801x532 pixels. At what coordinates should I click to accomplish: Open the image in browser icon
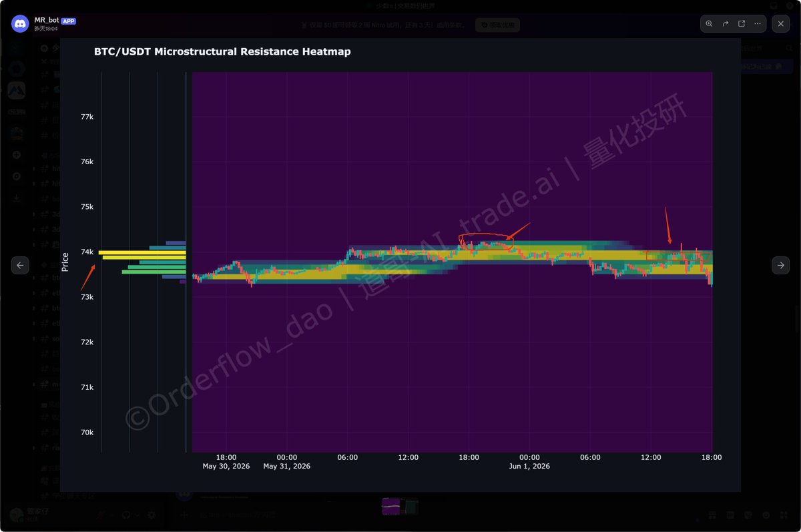point(742,23)
